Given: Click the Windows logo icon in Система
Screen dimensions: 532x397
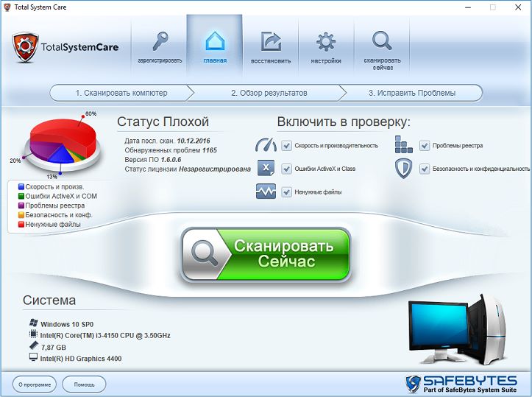Looking at the screenshot, I should click(x=33, y=323).
